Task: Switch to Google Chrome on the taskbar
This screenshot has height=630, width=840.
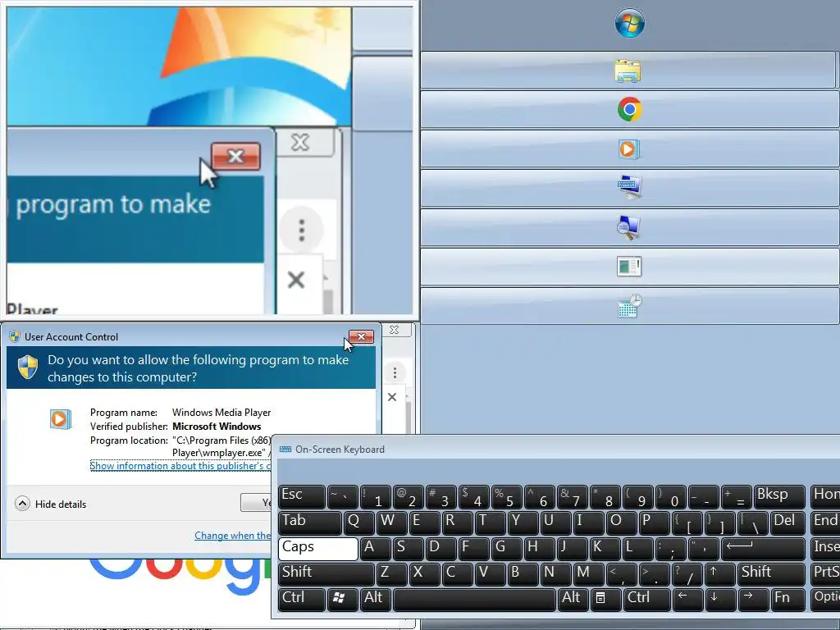Action: 629,109
